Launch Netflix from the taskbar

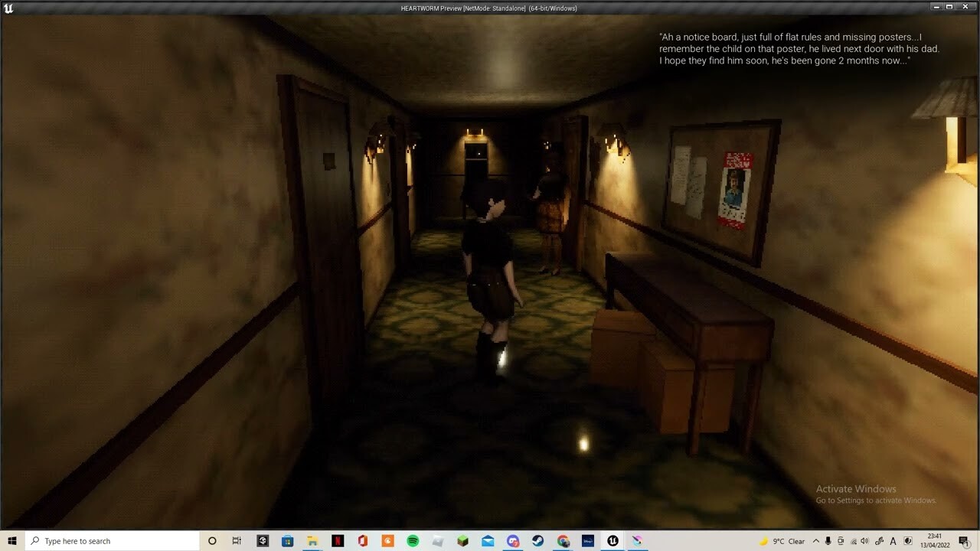point(338,541)
